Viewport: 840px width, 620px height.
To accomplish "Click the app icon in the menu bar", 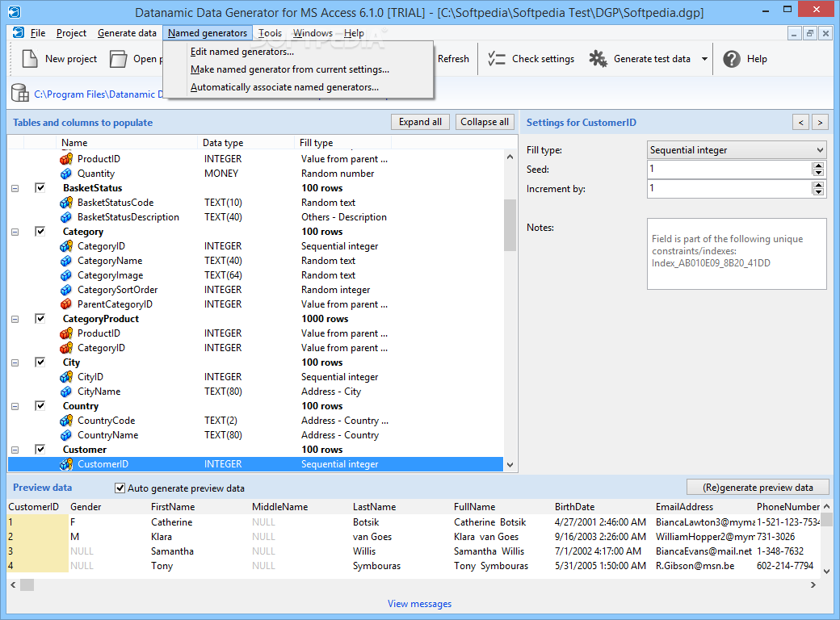I will [19, 32].
